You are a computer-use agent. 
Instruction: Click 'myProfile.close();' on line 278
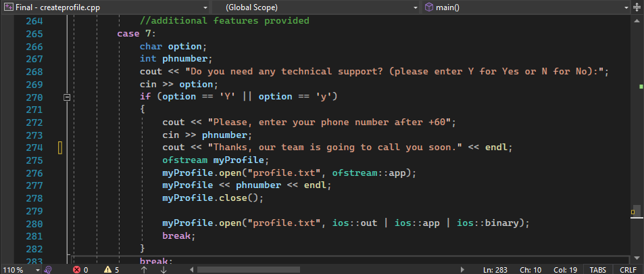click(x=213, y=198)
